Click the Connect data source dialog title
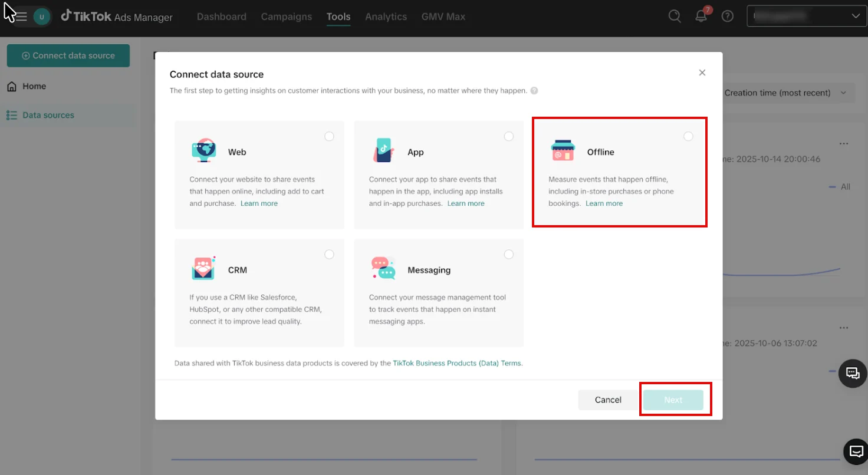Image resolution: width=868 pixels, height=475 pixels. point(216,74)
